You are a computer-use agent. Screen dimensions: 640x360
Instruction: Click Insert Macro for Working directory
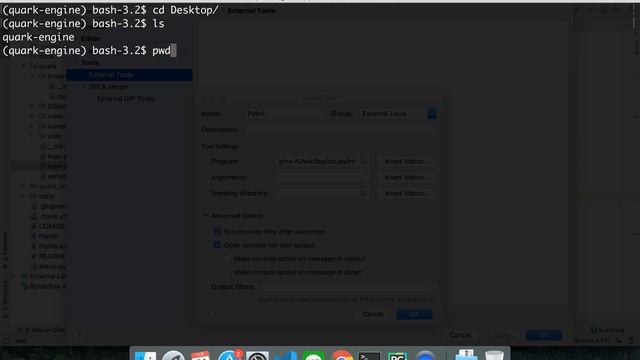[x=406, y=193]
